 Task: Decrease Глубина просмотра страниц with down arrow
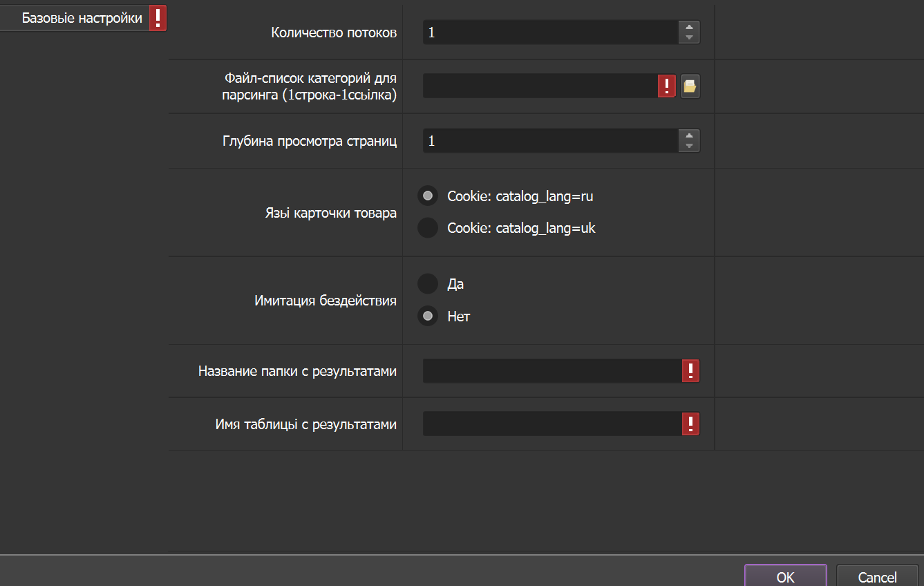[689, 146]
